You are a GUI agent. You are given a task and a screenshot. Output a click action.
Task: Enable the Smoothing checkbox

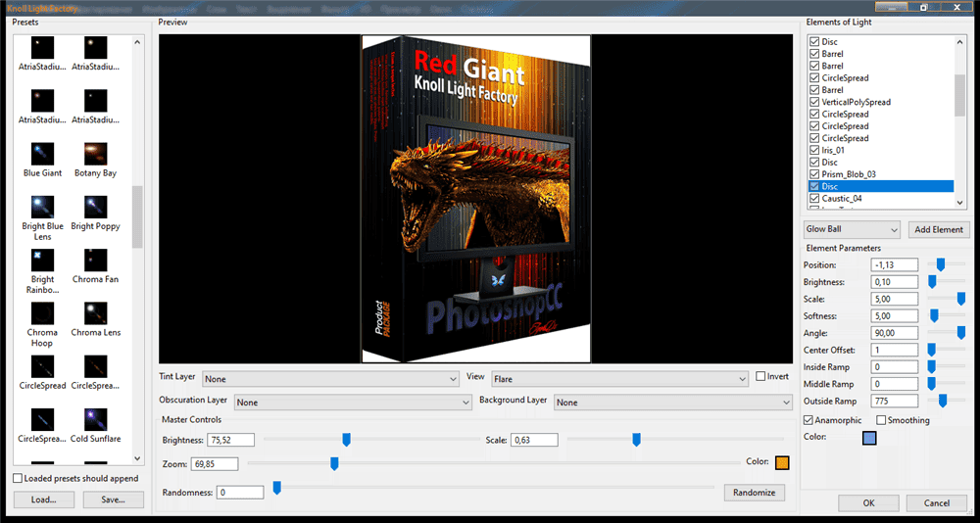(x=881, y=420)
